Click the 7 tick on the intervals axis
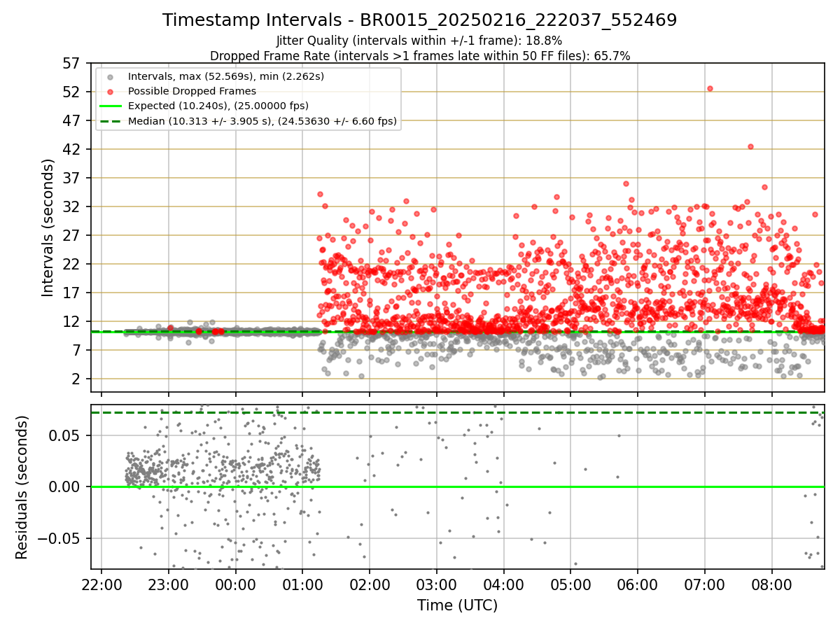The height and width of the screenshot is (630, 840). [x=78, y=351]
